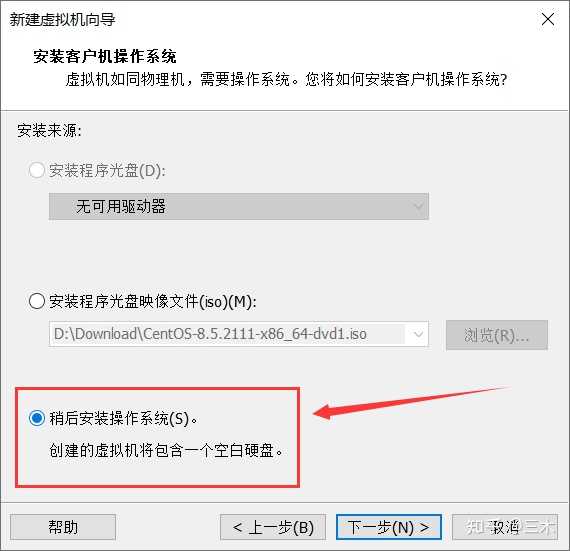Expand the chevron arrow of the drive dropdown
The image size is (570, 551).
coord(418,206)
